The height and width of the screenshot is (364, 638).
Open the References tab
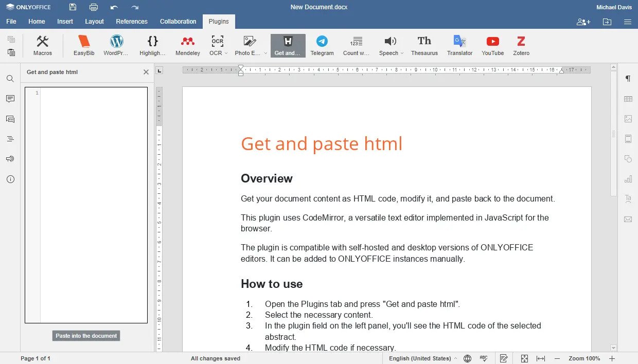(x=132, y=22)
